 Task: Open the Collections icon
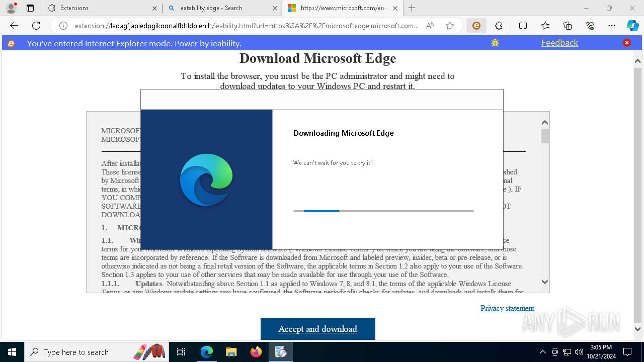[568, 26]
